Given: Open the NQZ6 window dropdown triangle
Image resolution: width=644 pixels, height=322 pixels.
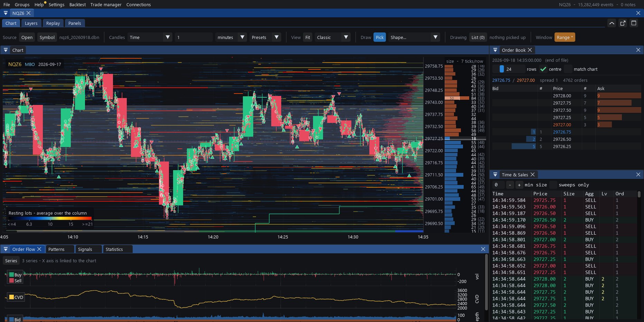Looking at the screenshot, I should click(6, 13).
